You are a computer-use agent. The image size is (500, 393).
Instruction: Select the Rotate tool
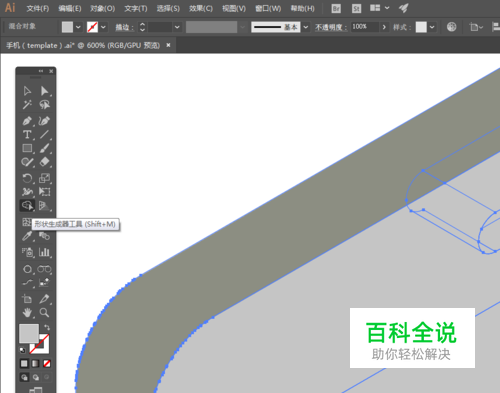pyautogui.click(x=27, y=178)
